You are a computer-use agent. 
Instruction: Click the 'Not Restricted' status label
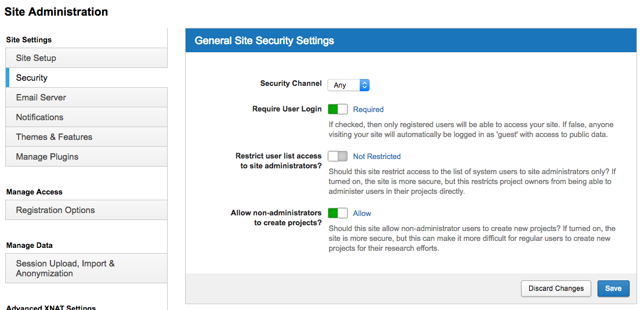click(377, 156)
